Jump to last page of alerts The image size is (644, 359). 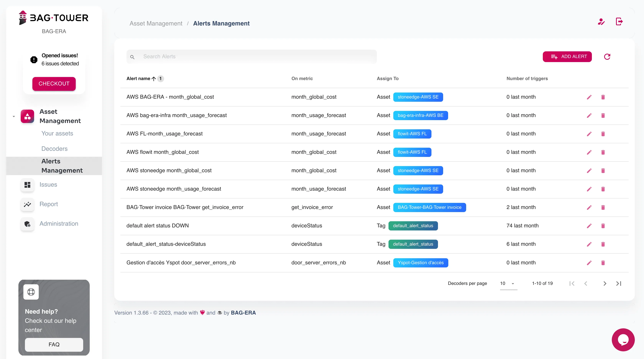click(619, 284)
